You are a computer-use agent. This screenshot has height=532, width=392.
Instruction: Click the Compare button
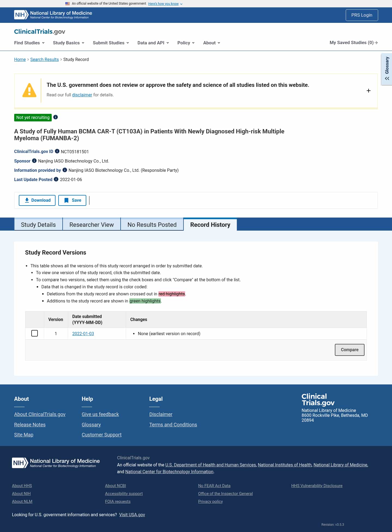coord(350,350)
